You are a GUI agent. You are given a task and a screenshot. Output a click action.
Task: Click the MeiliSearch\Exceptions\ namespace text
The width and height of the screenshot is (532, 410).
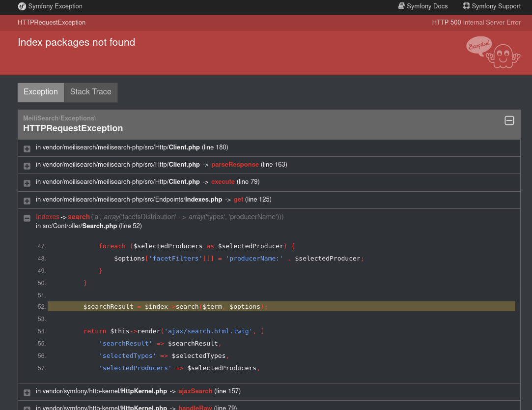pos(60,118)
